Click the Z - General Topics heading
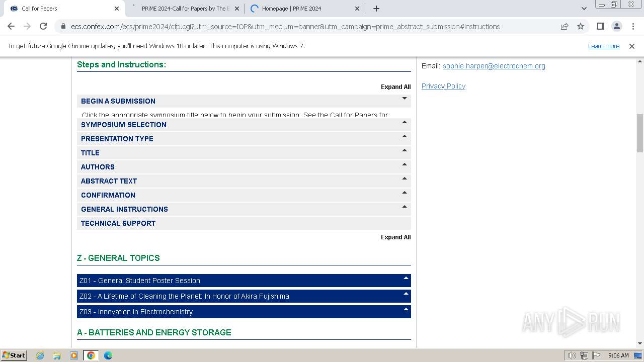This screenshot has height=362, width=644. click(118, 258)
